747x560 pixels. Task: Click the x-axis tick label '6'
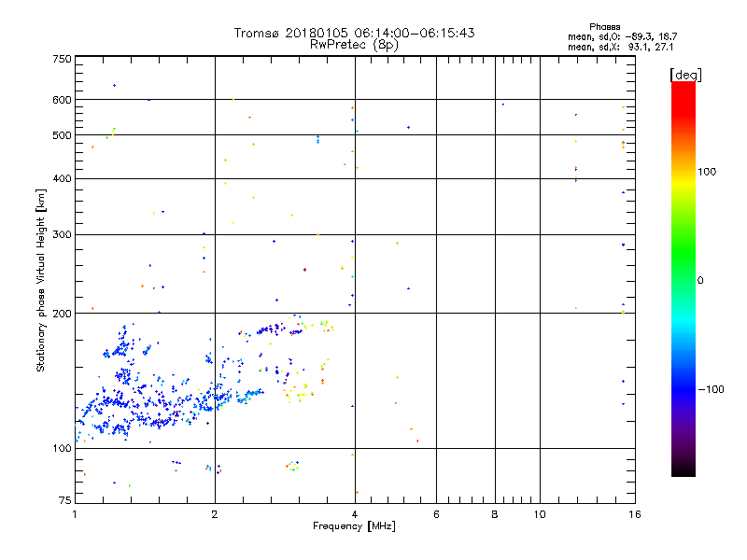tap(436, 514)
